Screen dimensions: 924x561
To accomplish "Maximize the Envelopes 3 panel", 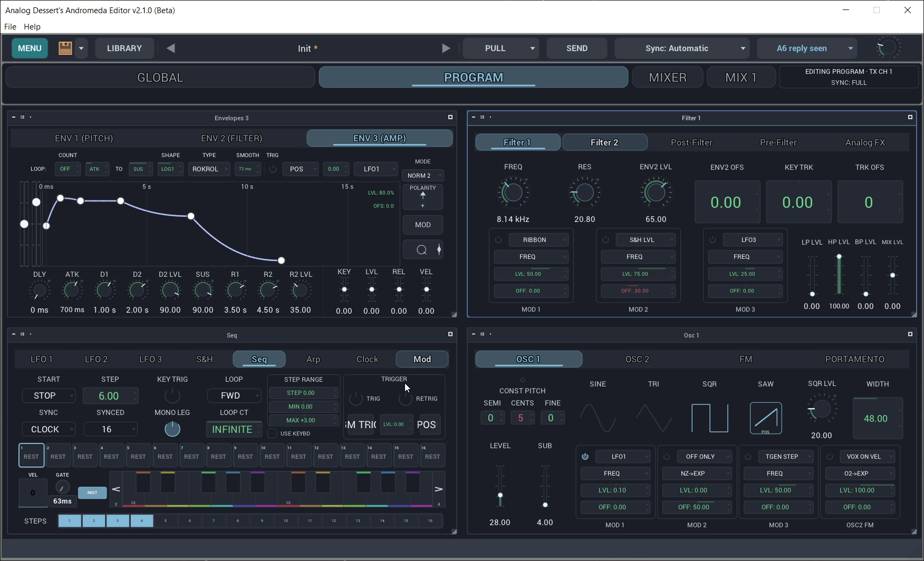I will coord(450,117).
